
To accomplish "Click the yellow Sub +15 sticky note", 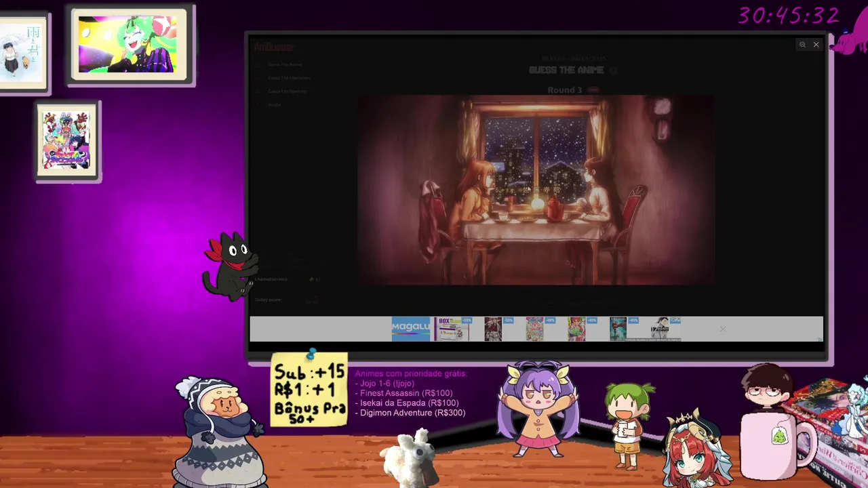I will pyautogui.click(x=309, y=390).
